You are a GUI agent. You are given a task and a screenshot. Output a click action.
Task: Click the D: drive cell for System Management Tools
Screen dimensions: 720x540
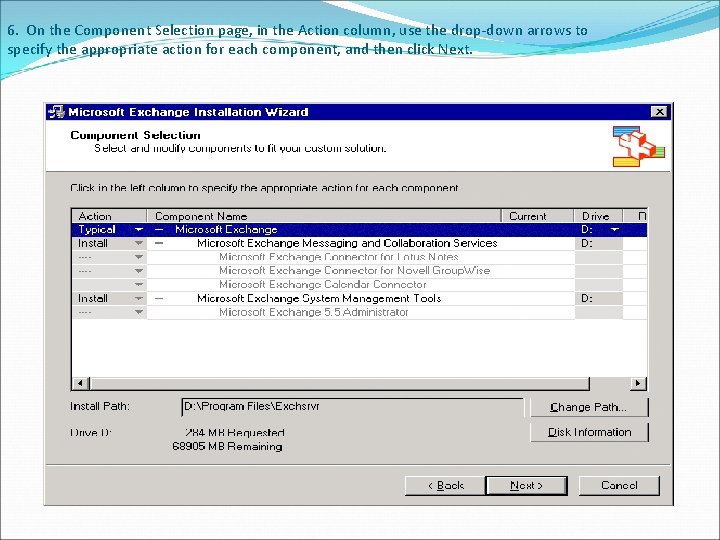[598, 298]
